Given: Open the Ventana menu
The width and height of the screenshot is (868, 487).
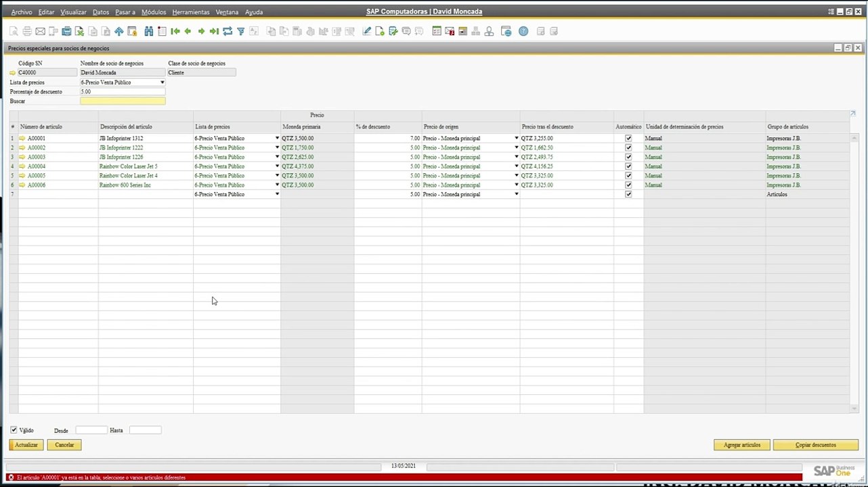Looking at the screenshot, I should tap(227, 12).
